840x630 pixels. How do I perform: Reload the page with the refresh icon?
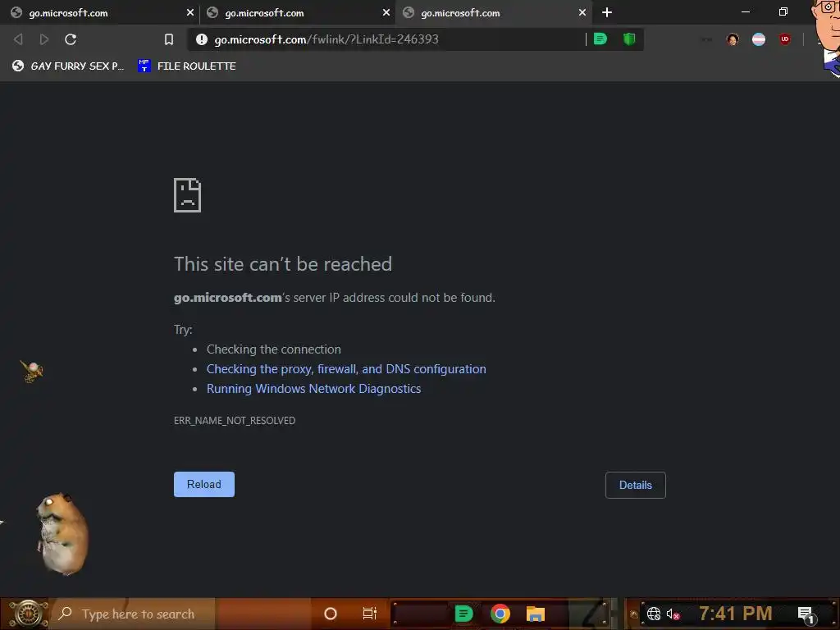pyautogui.click(x=71, y=39)
